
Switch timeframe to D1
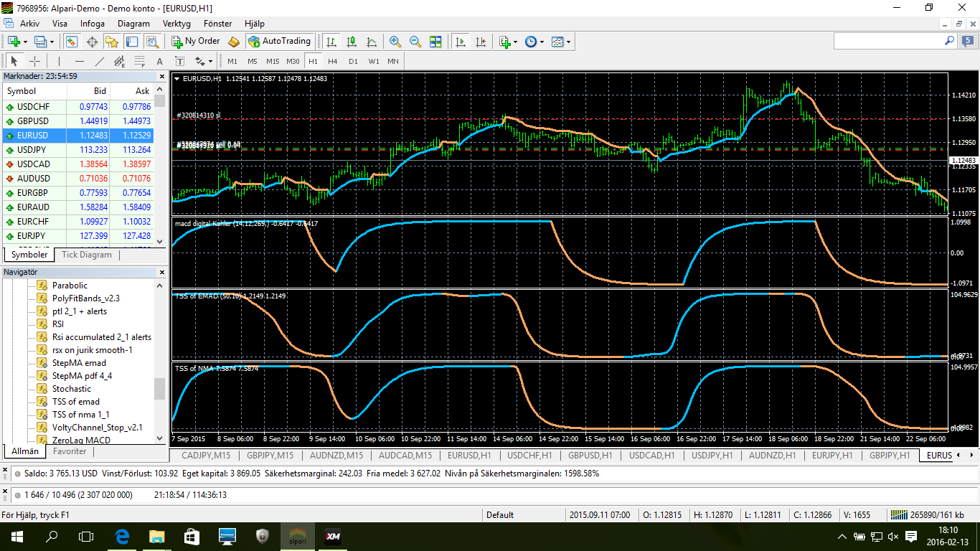[x=353, y=61]
